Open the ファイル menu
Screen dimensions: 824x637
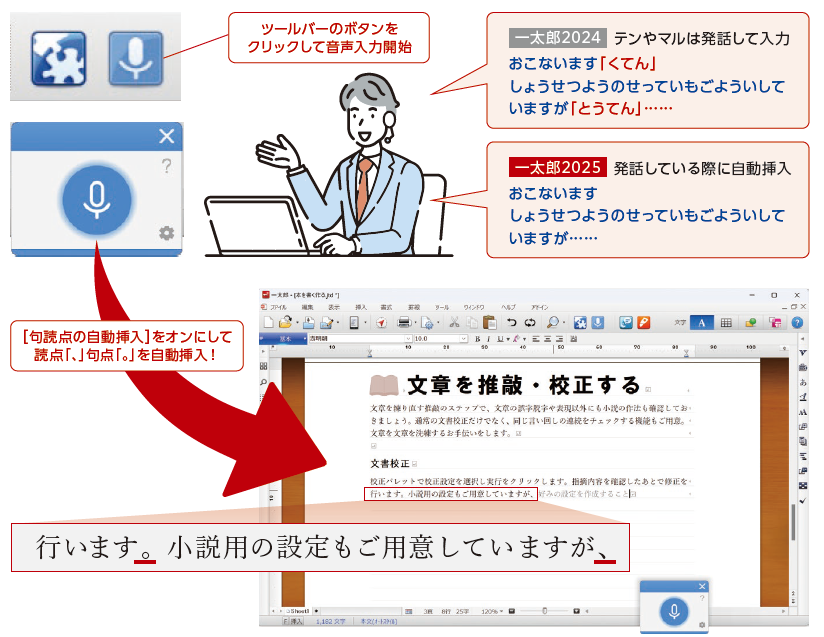[x=278, y=307]
